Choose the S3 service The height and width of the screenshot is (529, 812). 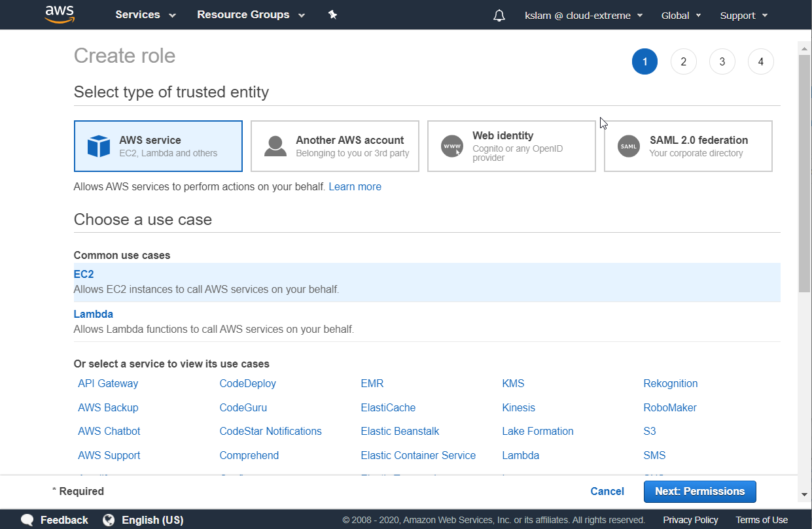649,431
